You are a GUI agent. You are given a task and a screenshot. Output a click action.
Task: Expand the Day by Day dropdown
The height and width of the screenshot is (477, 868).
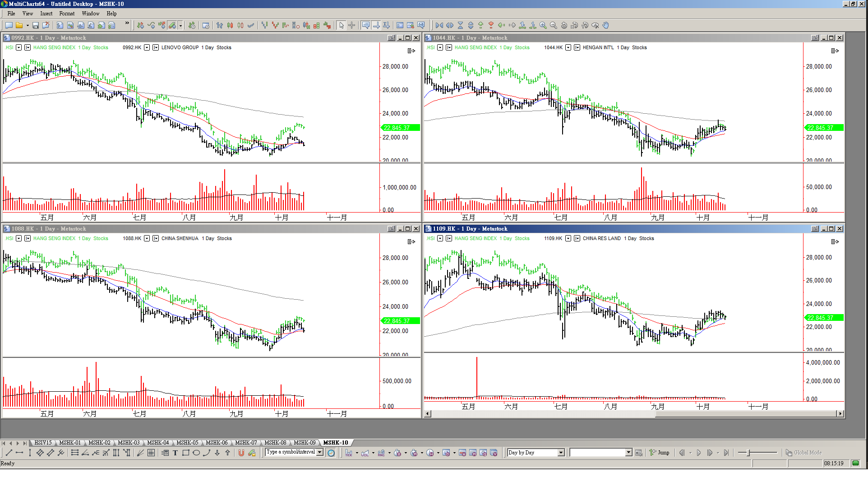pos(561,453)
